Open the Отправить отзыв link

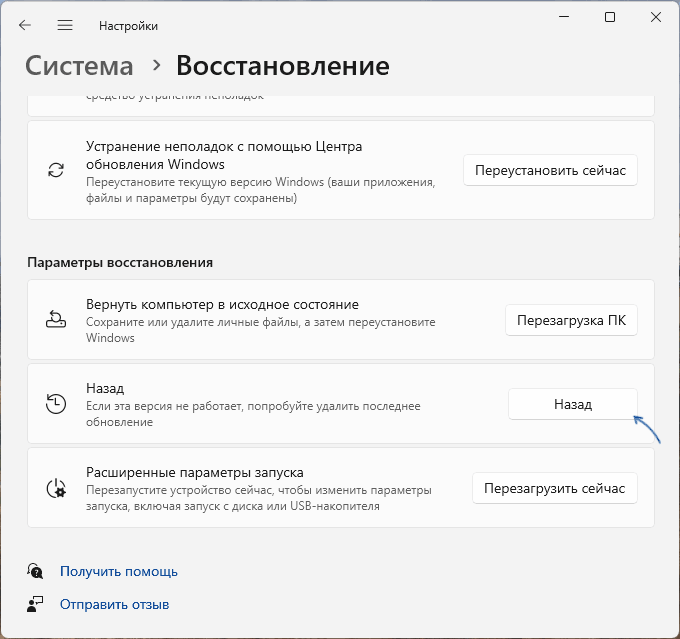(114, 604)
